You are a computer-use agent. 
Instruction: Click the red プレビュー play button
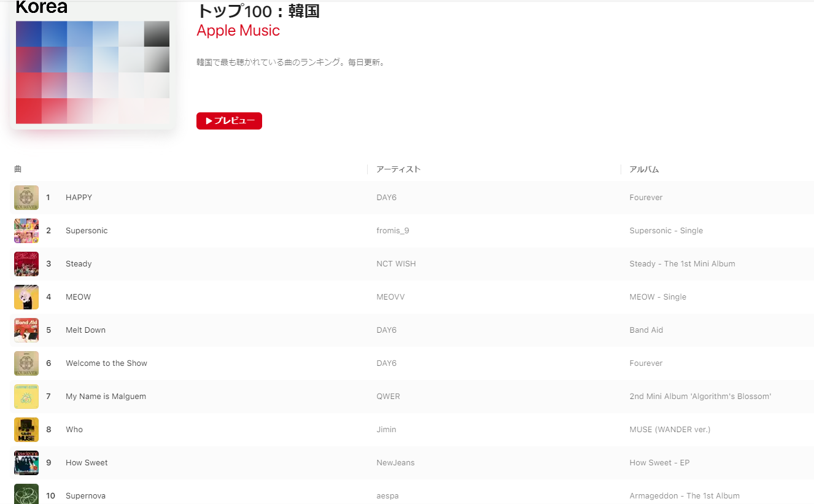click(229, 121)
